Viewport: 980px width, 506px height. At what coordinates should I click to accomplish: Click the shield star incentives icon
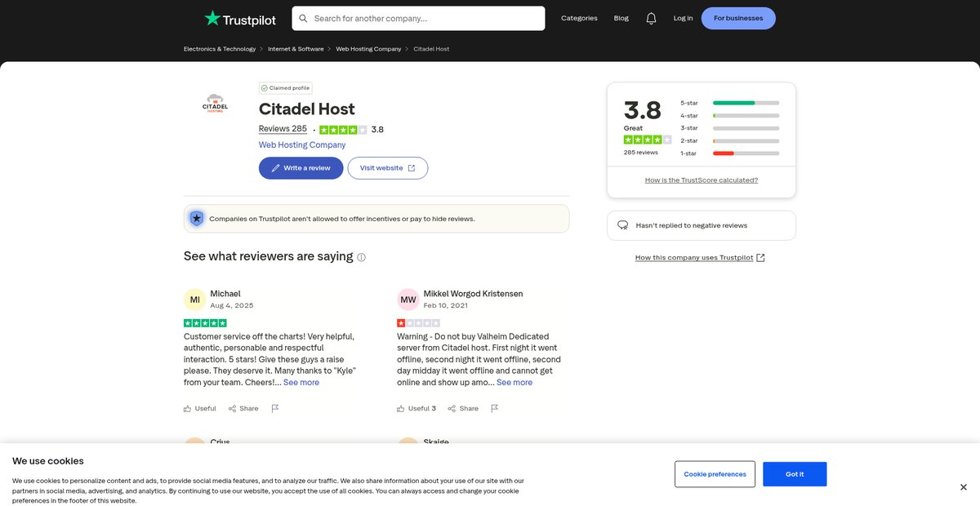point(197,219)
